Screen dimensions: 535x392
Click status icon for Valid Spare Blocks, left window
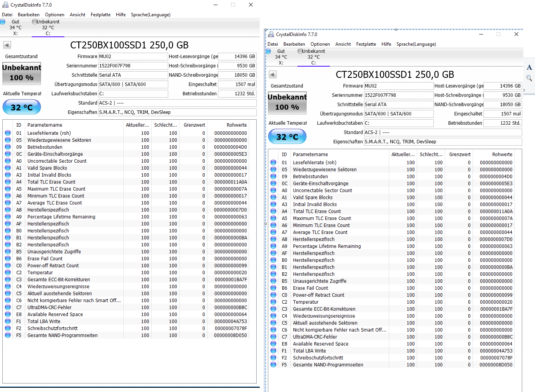tap(8, 168)
